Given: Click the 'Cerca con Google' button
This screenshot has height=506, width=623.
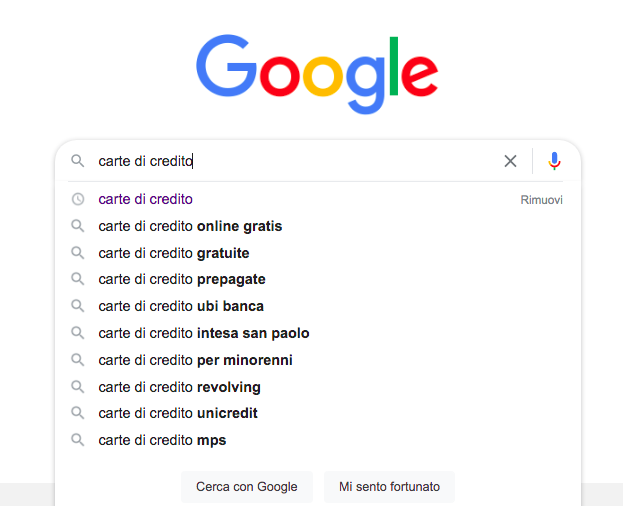Looking at the screenshot, I should pyautogui.click(x=247, y=487).
